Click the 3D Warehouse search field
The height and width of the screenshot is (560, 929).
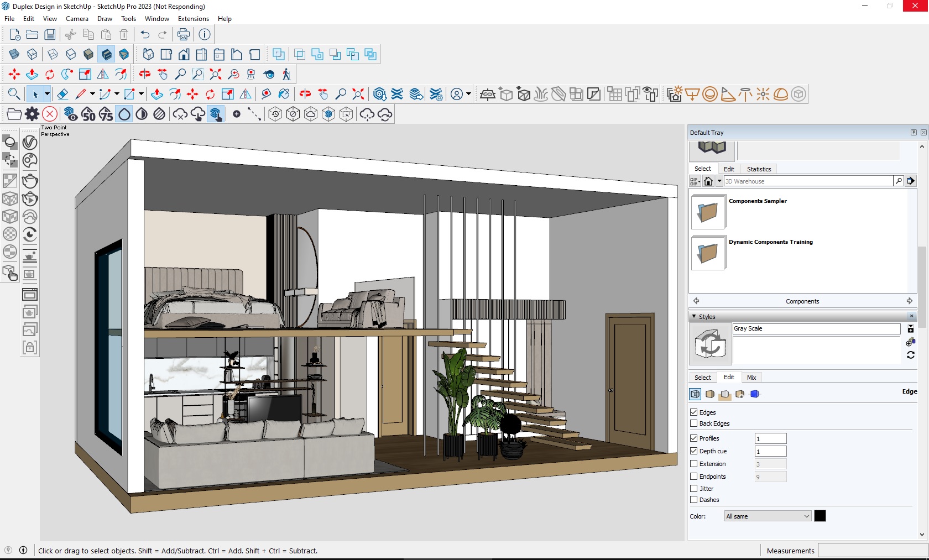808,181
